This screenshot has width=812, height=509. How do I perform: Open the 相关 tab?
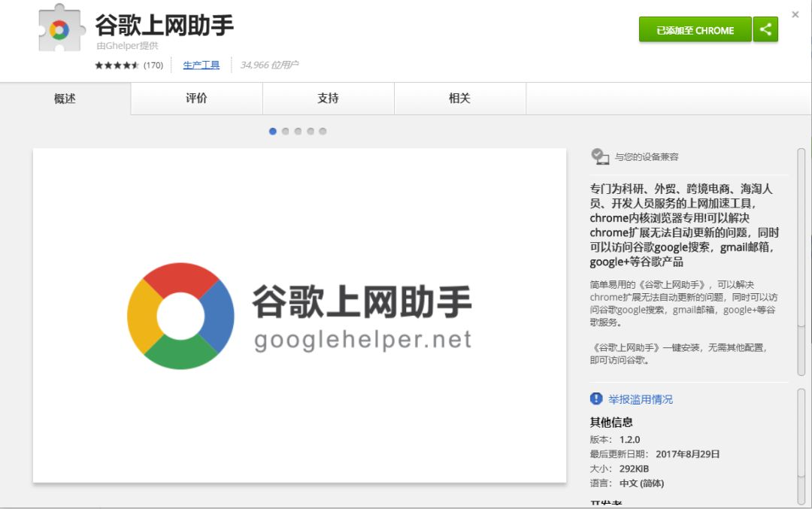click(459, 98)
